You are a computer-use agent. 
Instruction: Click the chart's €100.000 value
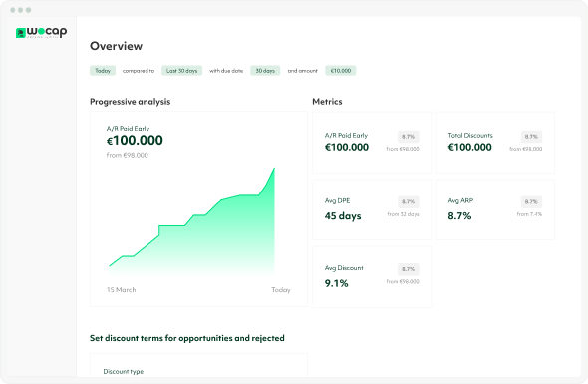click(x=135, y=141)
